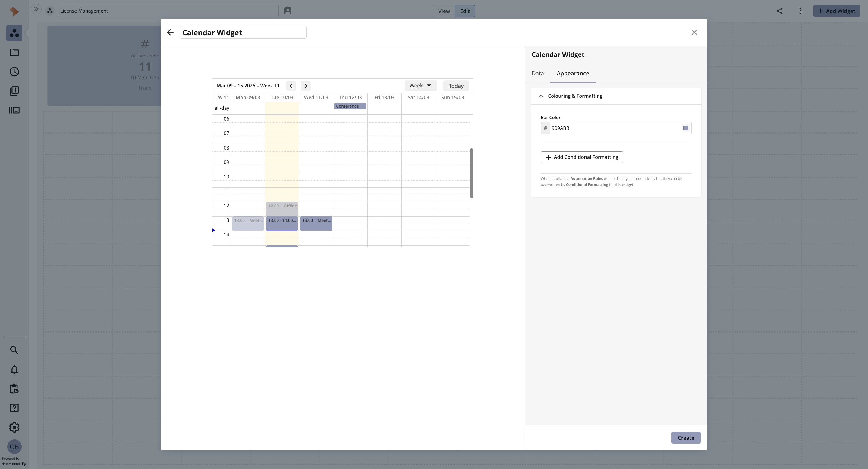
Task: Expand the sidebar with double-chevron icon
Action: point(36,9)
